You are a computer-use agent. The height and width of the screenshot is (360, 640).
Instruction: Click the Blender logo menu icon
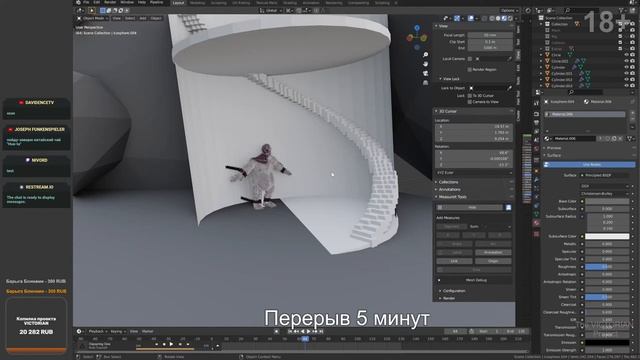tap(78, 2)
